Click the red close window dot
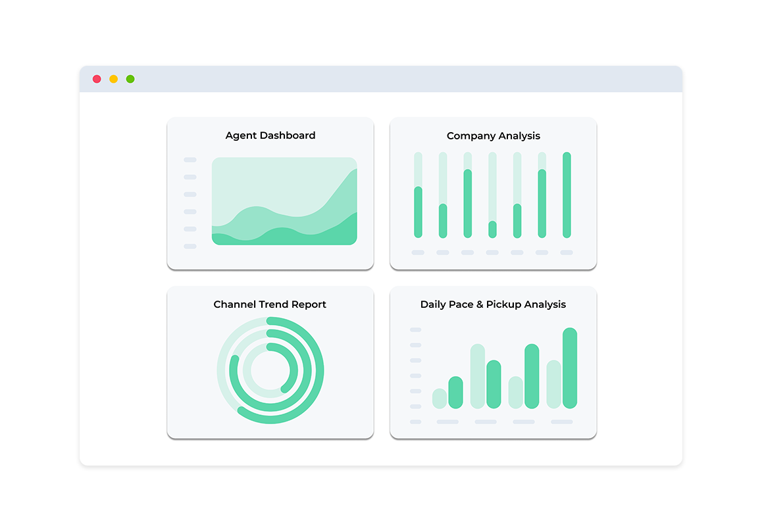 click(97, 79)
